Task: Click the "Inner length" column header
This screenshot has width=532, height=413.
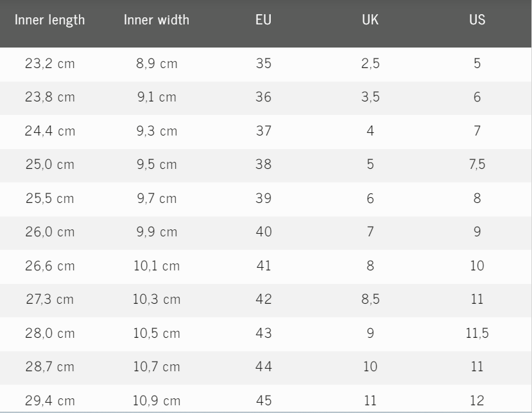Action: [50, 20]
